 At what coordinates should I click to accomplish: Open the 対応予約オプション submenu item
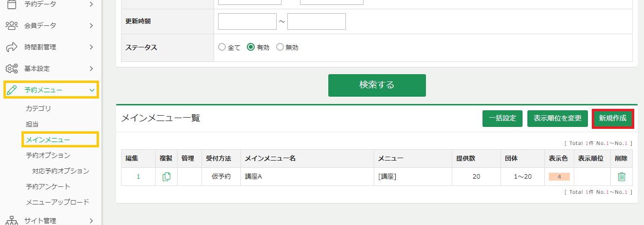[x=61, y=171]
